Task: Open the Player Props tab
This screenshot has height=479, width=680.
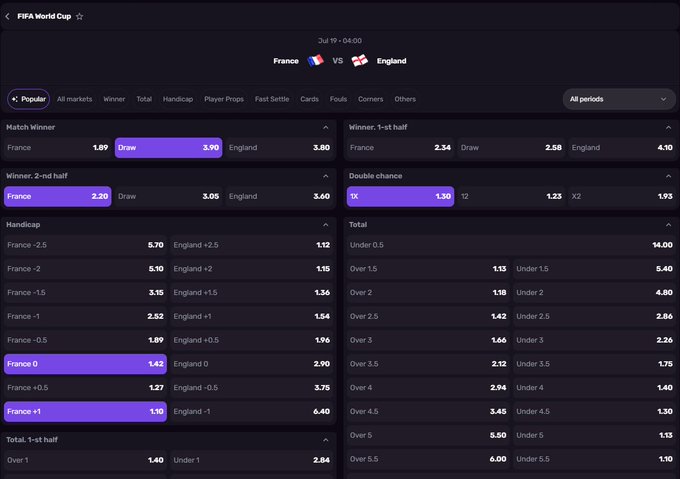Action: [224, 99]
